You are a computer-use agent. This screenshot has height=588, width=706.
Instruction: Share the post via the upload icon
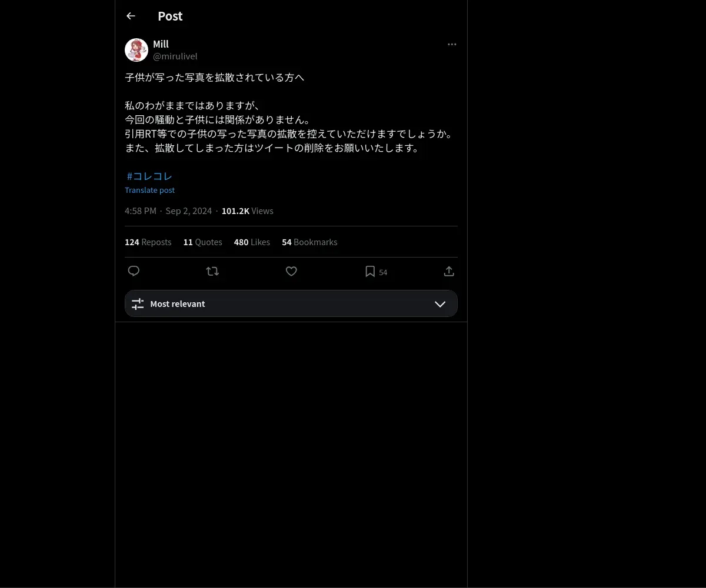(449, 271)
